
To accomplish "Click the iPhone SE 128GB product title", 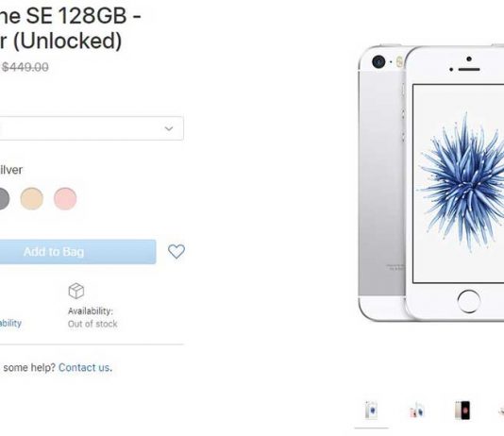I will point(71,28).
